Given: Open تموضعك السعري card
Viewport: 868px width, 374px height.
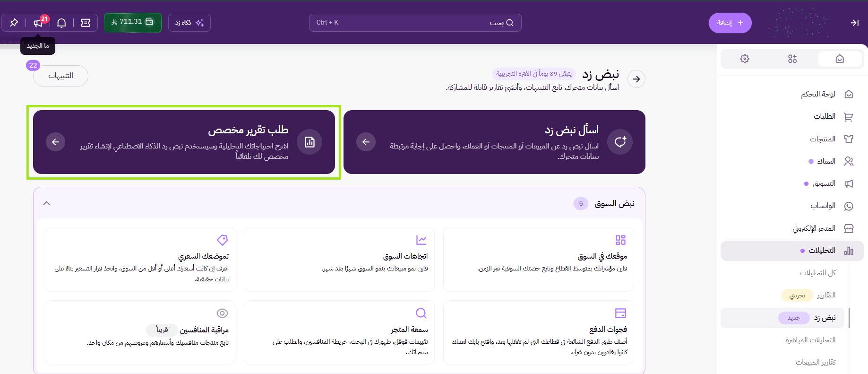Looking at the screenshot, I should pyautogui.click(x=140, y=259).
